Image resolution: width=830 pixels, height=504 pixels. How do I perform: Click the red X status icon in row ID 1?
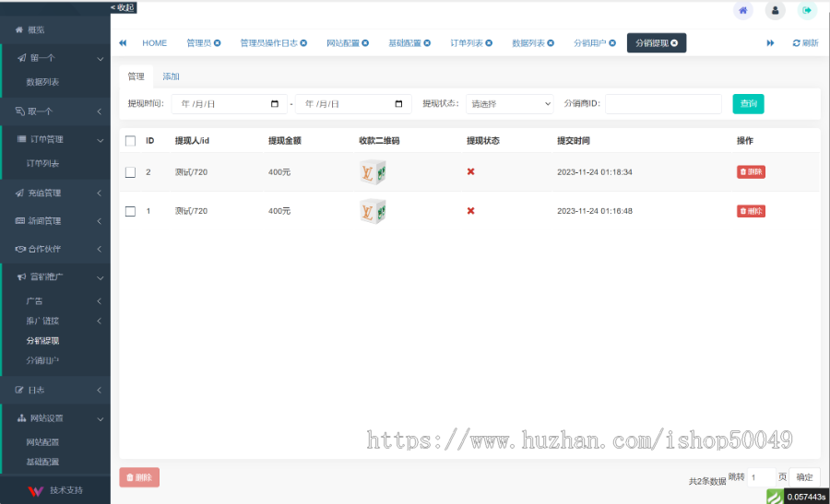tap(470, 211)
